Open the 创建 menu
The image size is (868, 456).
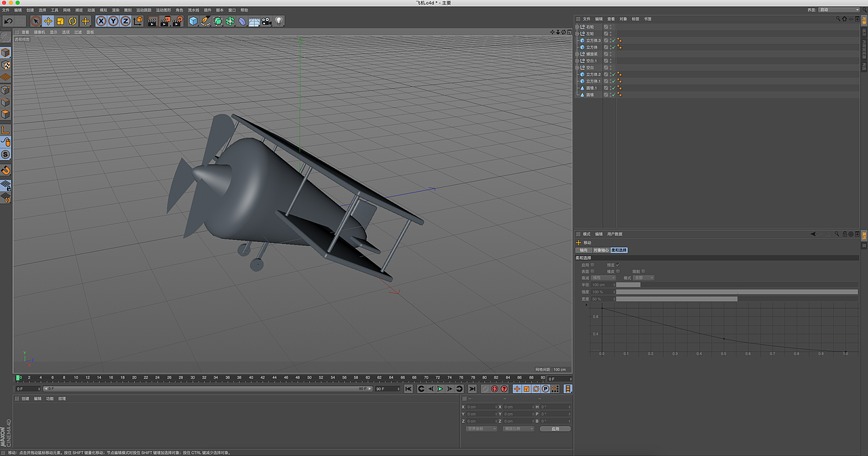pos(31,10)
